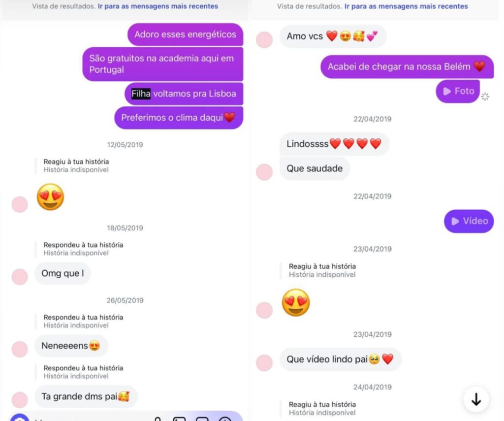Go to most recent messages link on right
This screenshot has width=504, height=421.
pos(406,6)
